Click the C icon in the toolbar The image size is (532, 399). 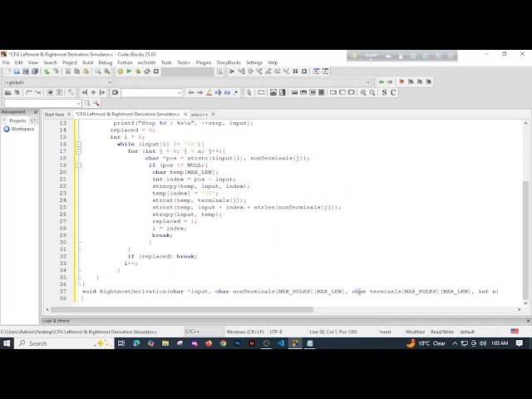pos(393,92)
